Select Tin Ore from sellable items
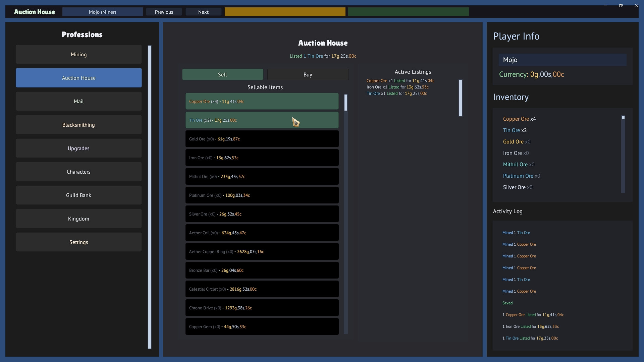The height and width of the screenshot is (362, 644). (x=262, y=120)
